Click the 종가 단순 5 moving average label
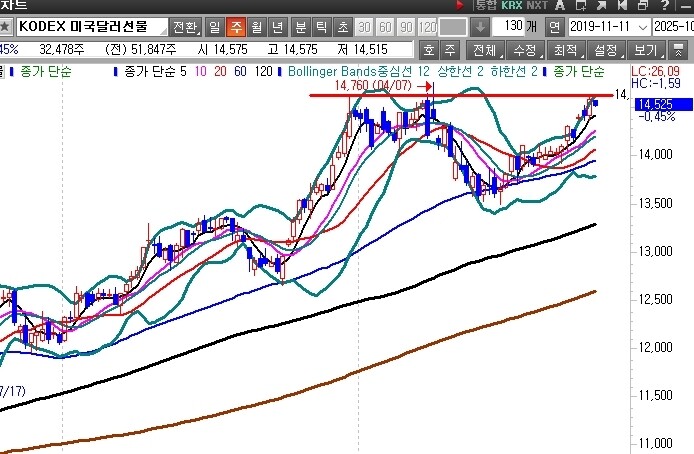 155,71
